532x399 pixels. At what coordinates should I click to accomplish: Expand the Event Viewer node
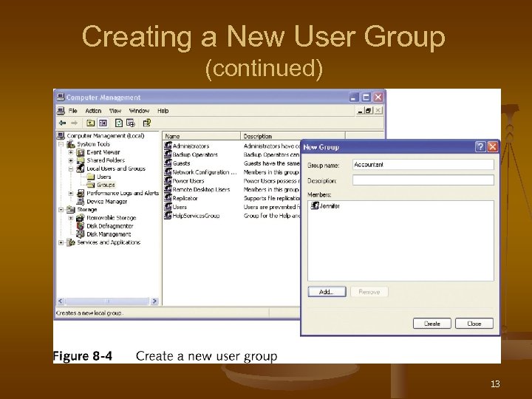coord(71,152)
